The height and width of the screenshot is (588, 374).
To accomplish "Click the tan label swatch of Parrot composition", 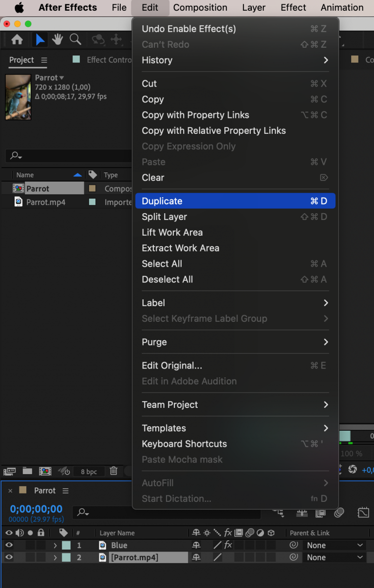I will click(x=92, y=188).
